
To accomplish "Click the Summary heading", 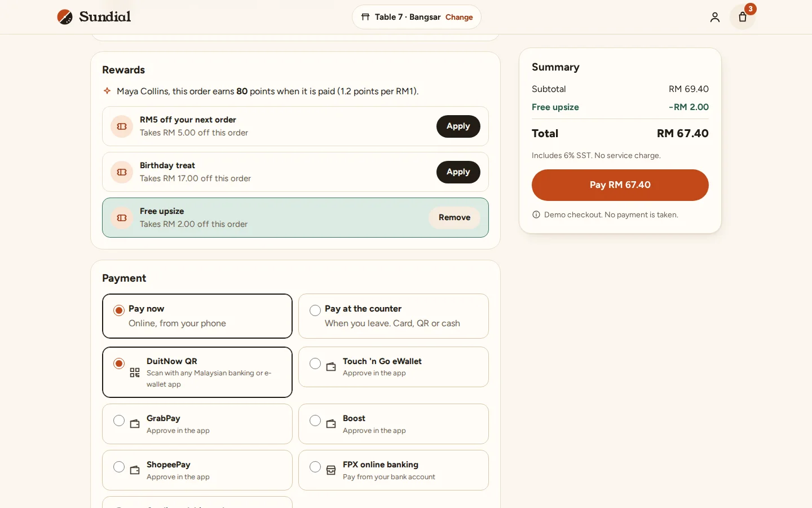I will click(x=555, y=67).
